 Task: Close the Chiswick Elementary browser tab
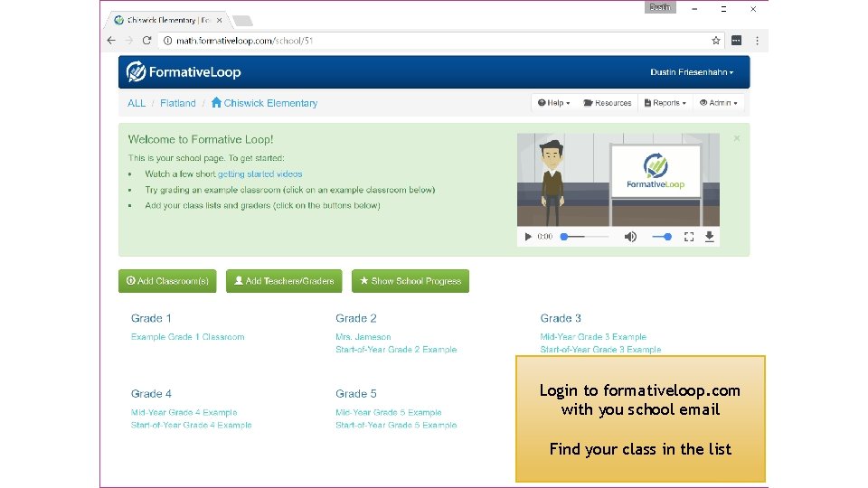(x=219, y=20)
